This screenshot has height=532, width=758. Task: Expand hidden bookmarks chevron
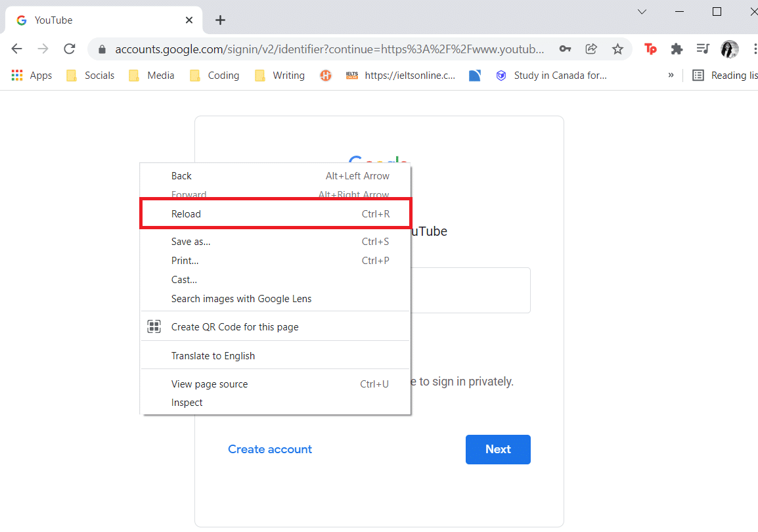click(x=671, y=75)
